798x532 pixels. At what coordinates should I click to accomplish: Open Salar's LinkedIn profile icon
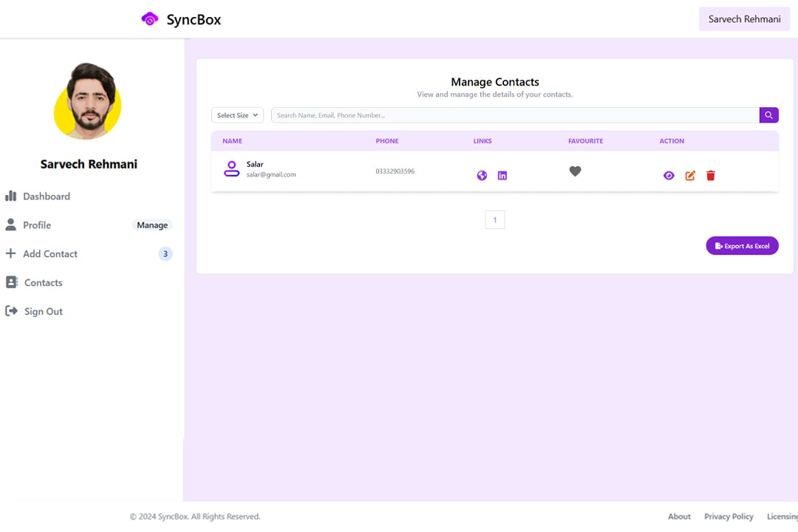(502, 175)
